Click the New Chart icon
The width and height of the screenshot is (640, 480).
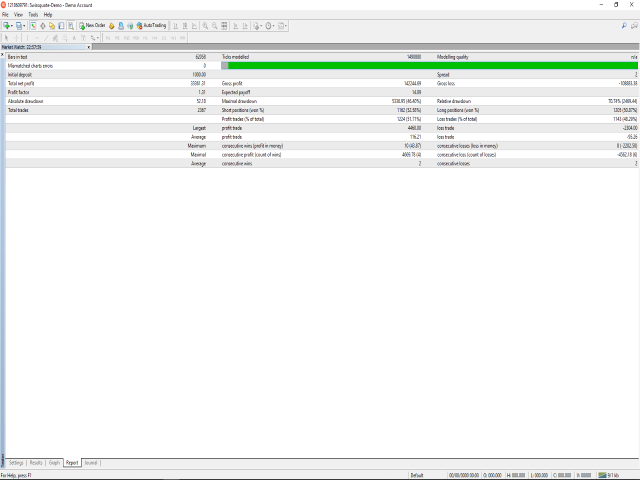pos(7,26)
